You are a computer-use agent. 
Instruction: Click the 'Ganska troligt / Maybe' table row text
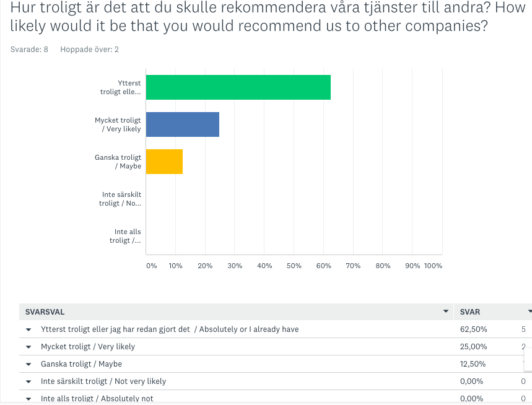(x=81, y=364)
